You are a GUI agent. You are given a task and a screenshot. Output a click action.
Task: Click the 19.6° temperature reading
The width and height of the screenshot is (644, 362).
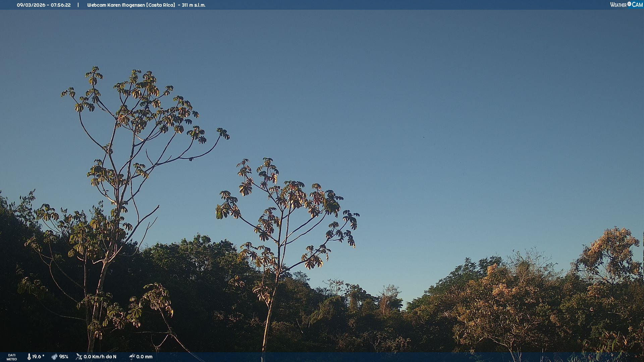coord(38,357)
